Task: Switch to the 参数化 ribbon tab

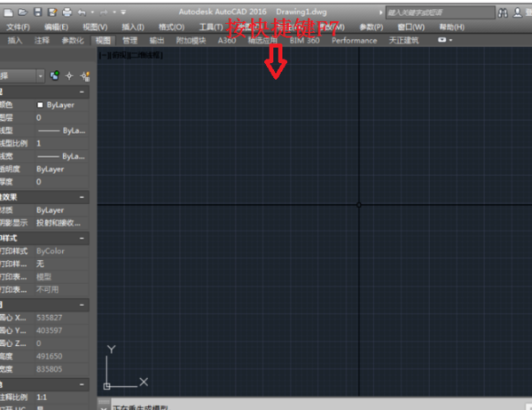Action: click(73, 41)
